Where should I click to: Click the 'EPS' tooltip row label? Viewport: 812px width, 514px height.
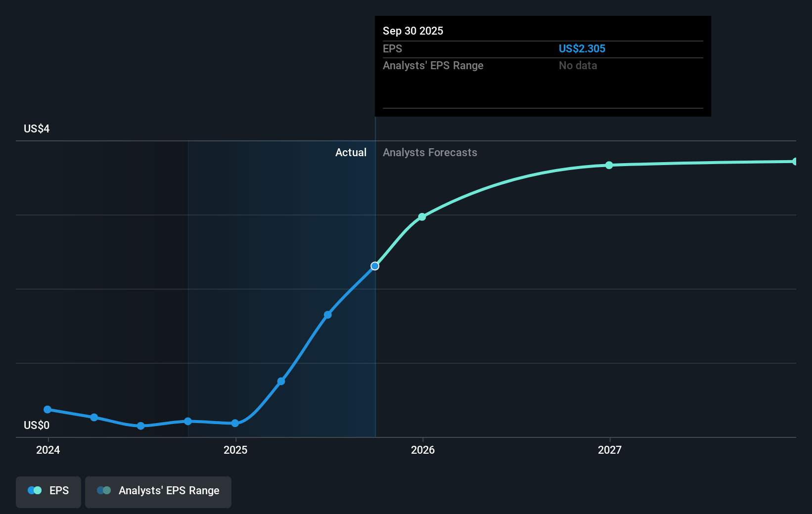[x=392, y=48]
